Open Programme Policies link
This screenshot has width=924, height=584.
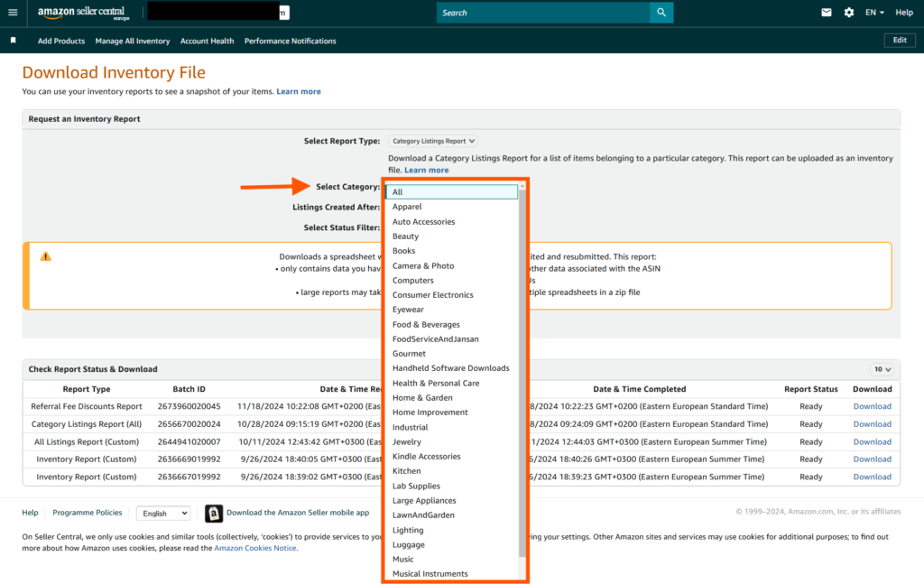(88, 513)
